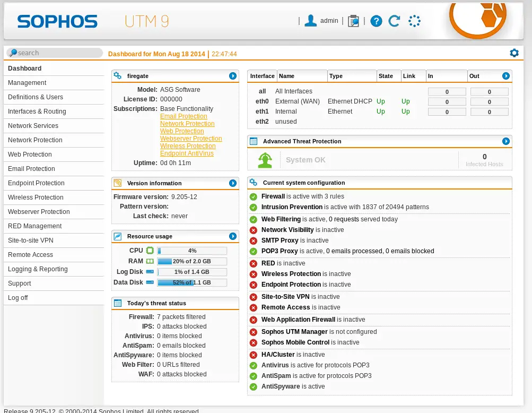
Task: Follow the Wireless Protection subscription link
Action: click(188, 145)
